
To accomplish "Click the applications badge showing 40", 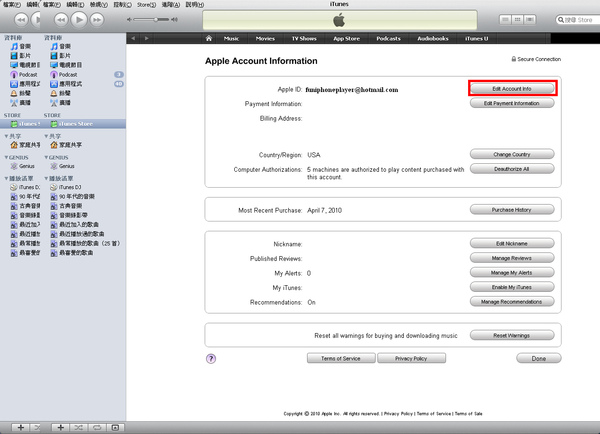I will (119, 84).
